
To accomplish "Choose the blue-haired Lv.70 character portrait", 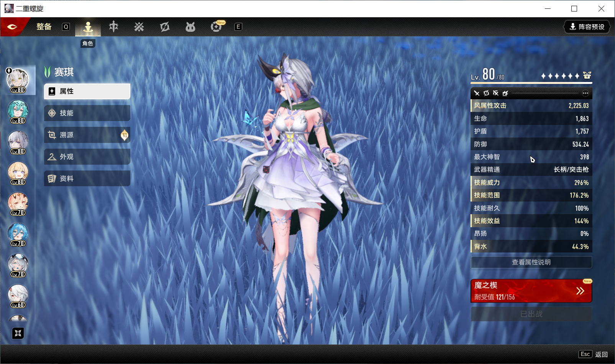I will pos(18,234).
